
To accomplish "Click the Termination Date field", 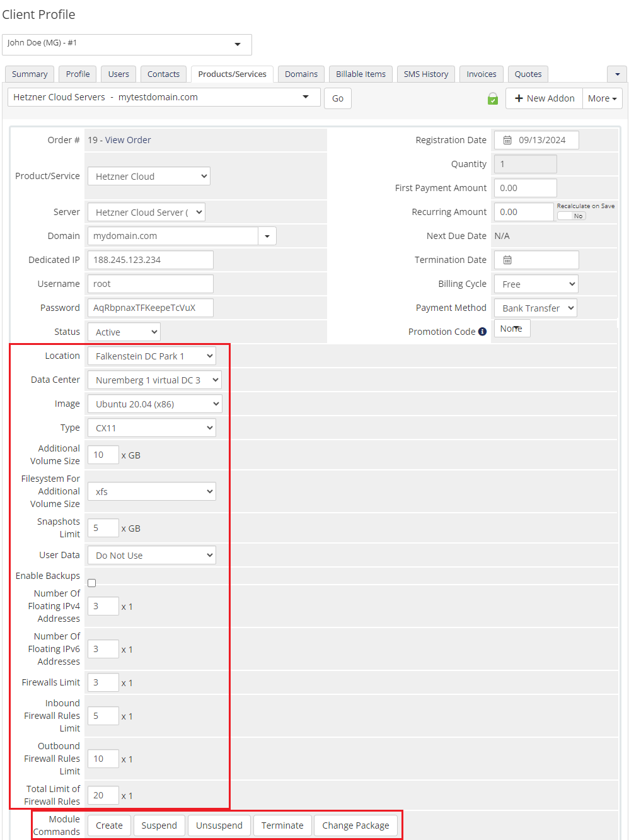I will (536, 260).
